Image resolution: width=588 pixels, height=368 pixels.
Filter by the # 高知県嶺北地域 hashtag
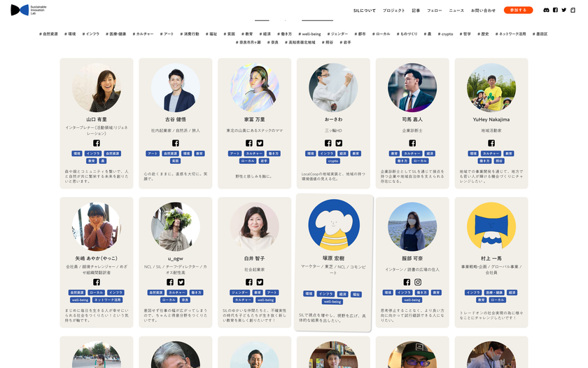[x=300, y=43]
